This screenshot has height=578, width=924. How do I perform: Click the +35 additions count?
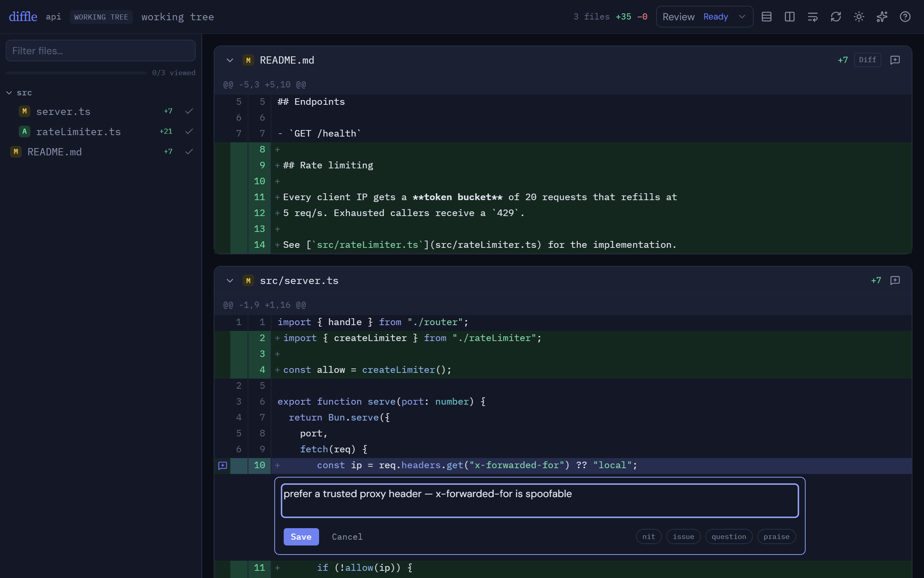click(x=623, y=17)
